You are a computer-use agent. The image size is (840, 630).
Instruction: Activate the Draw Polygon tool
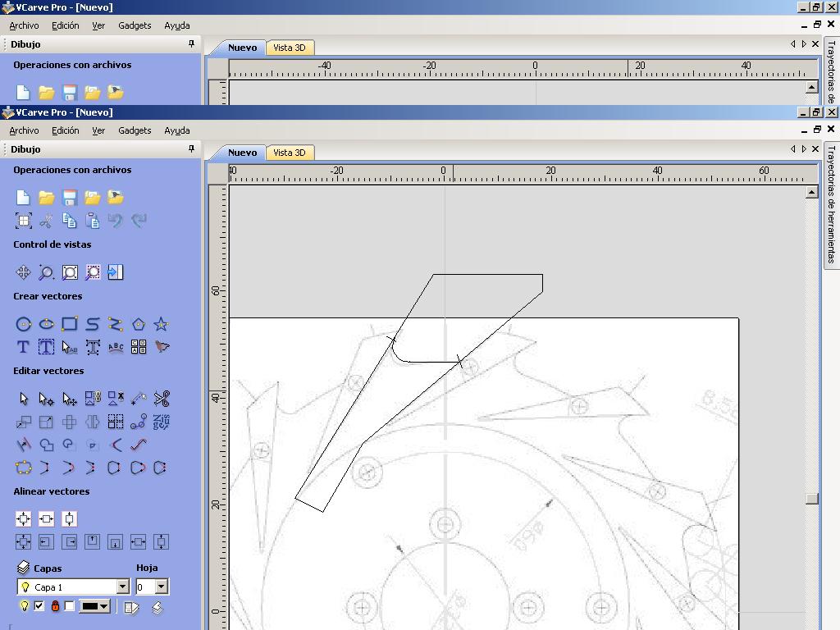tap(139, 324)
